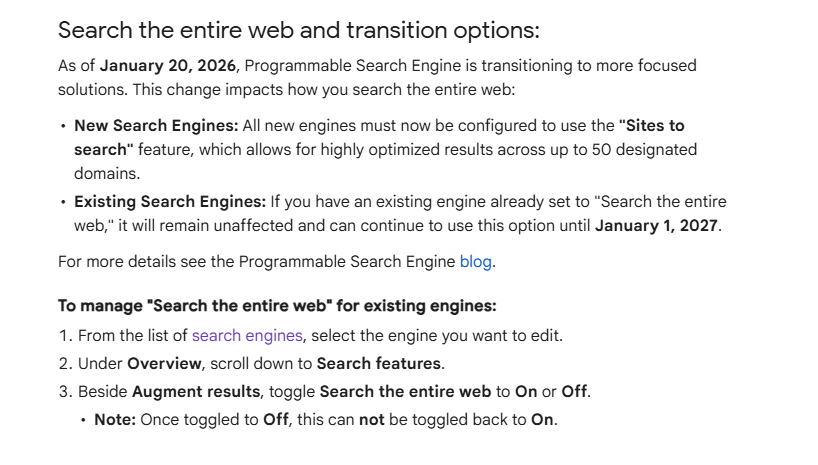Image resolution: width=818 pixels, height=465 pixels.
Task: Click the bold "Note:" label
Action: (x=114, y=419)
